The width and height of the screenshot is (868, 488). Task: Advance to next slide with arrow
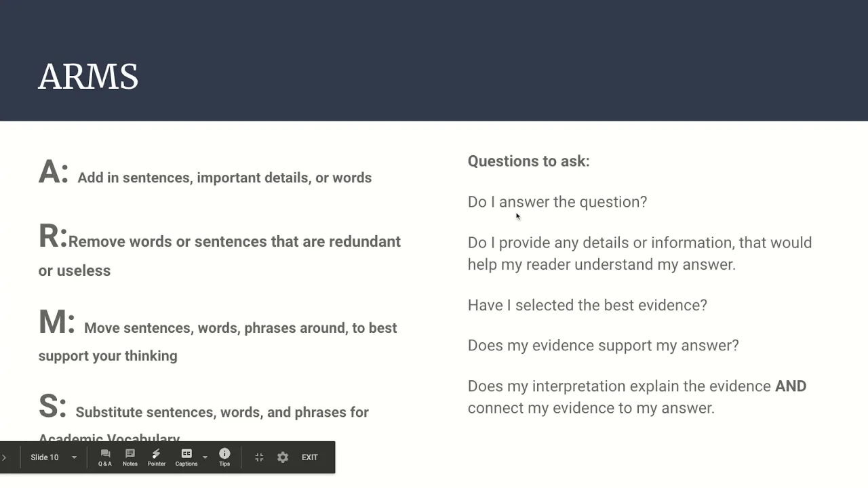pyautogui.click(x=4, y=457)
